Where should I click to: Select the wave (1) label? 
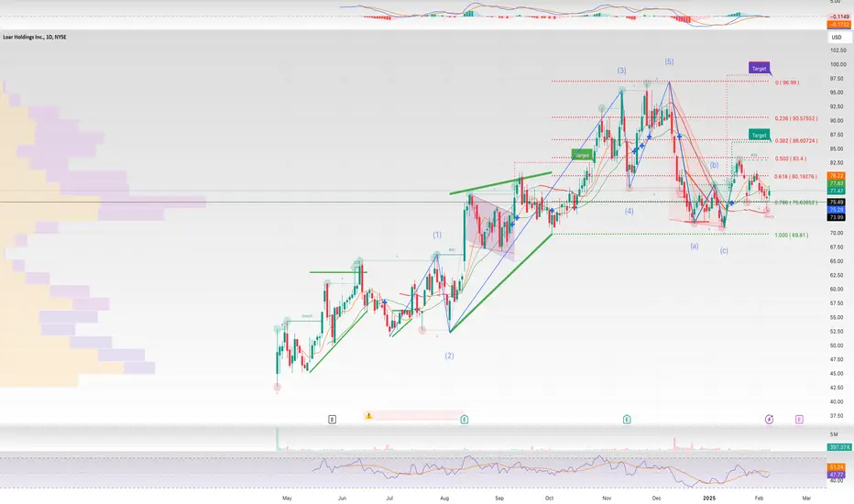tap(437, 235)
